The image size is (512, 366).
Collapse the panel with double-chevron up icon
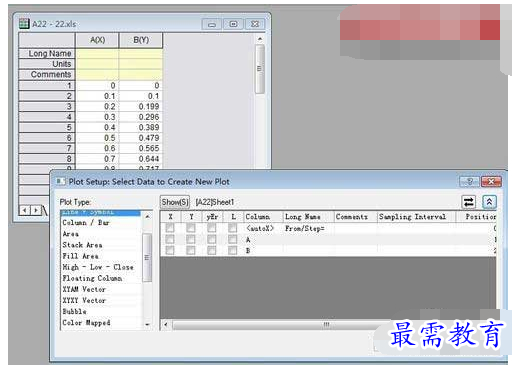pos(489,202)
